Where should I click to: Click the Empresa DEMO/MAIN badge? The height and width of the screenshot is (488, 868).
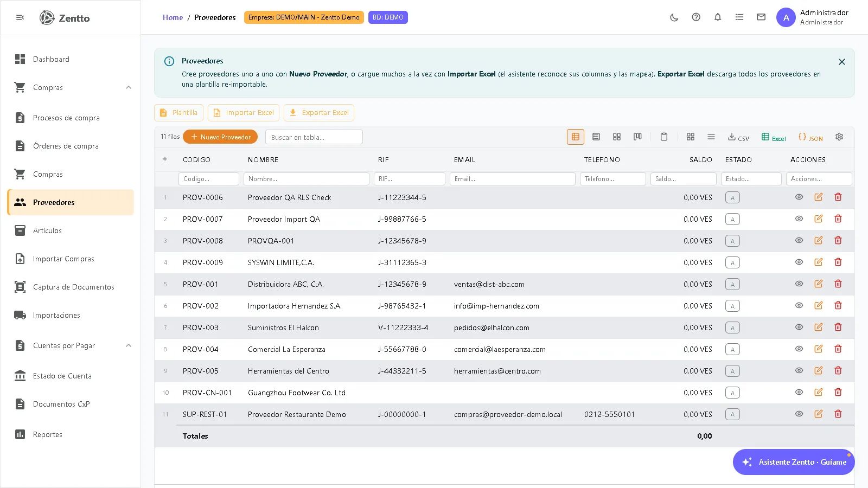point(304,17)
